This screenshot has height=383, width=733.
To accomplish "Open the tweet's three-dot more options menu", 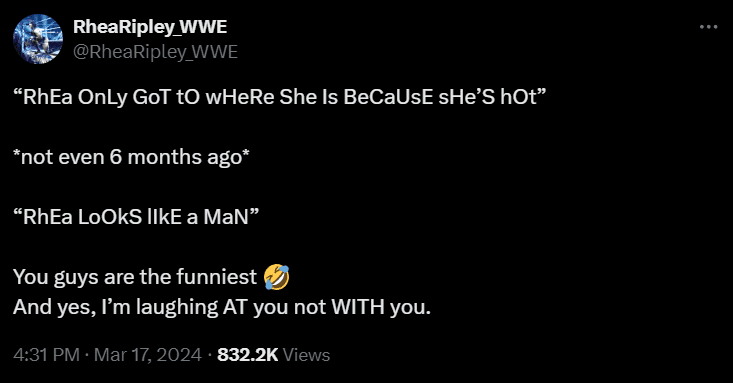I will pyautogui.click(x=708, y=27).
